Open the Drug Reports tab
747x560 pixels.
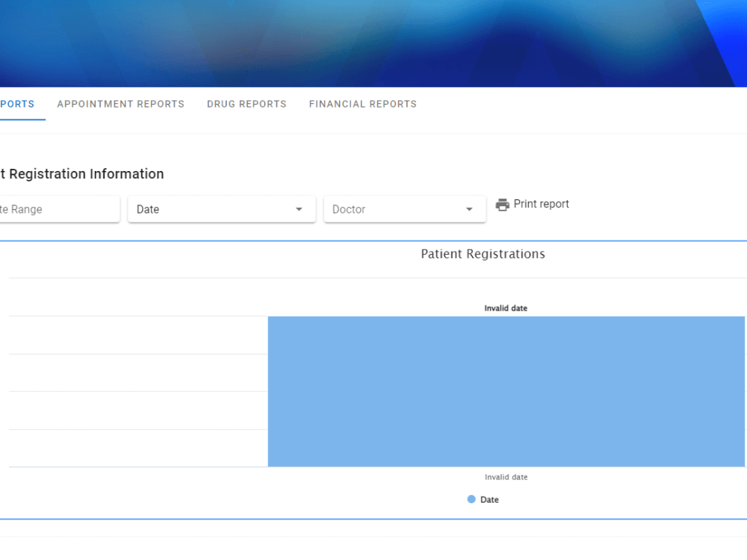coord(247,104)
